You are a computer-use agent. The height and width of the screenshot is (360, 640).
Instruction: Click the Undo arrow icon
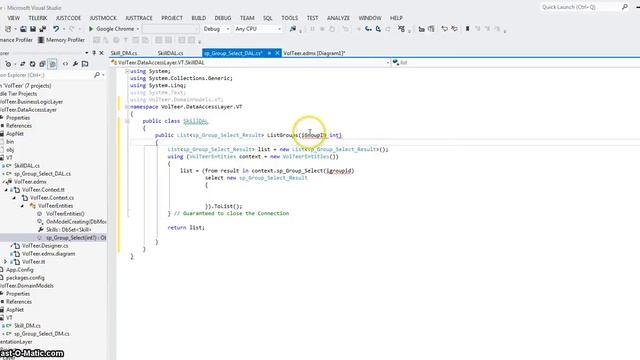coord(56,29)
